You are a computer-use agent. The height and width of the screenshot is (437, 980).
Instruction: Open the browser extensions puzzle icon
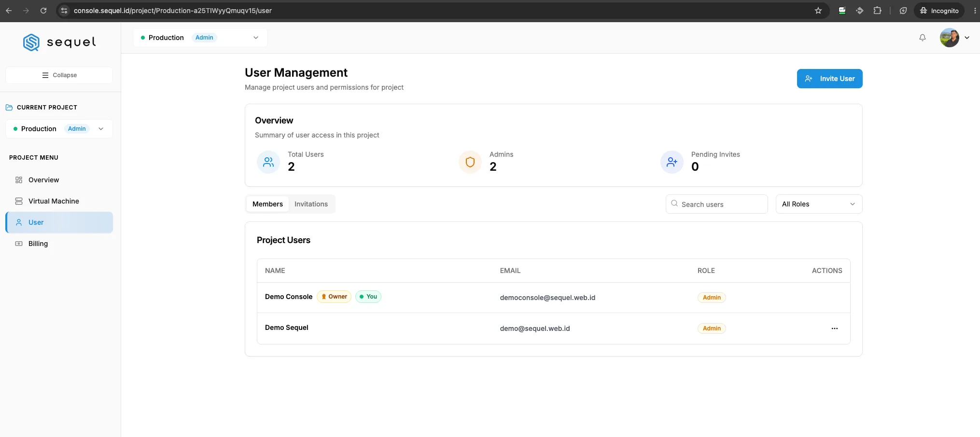pyautogui.click(x=877, y=11)
